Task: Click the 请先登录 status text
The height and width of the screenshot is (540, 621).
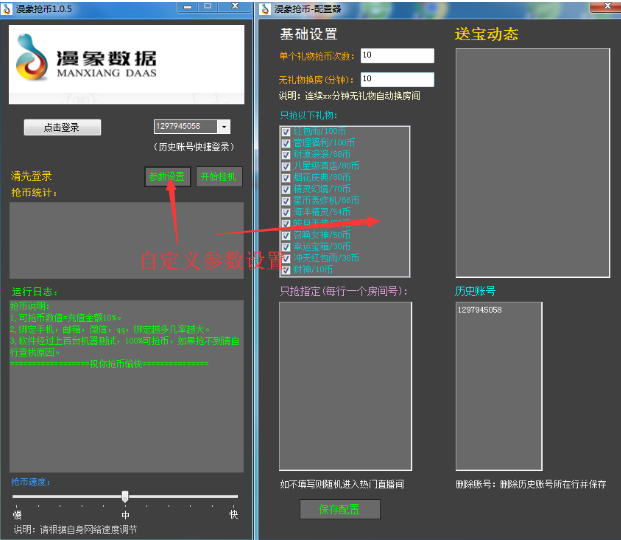Action: pos(31,176)
